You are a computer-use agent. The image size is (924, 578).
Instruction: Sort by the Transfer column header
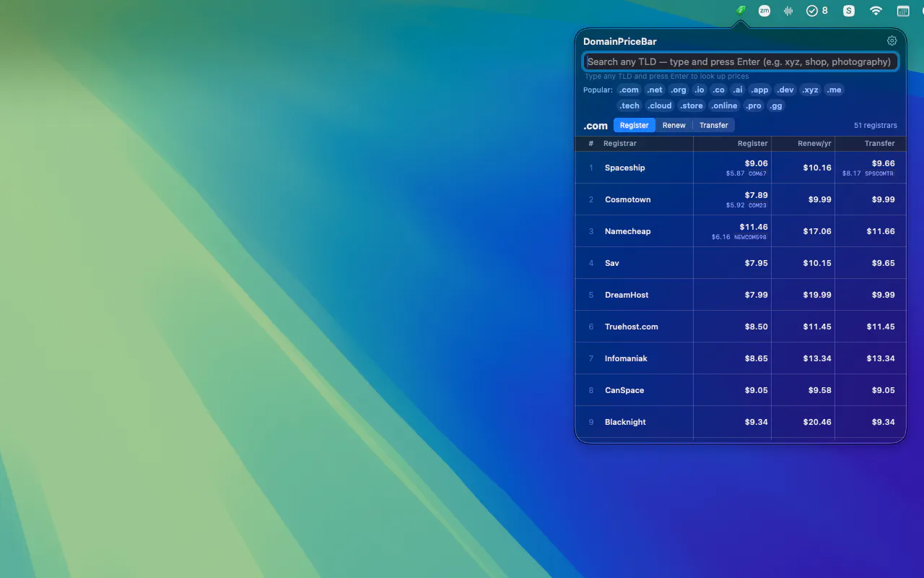[x=880, y=143]
